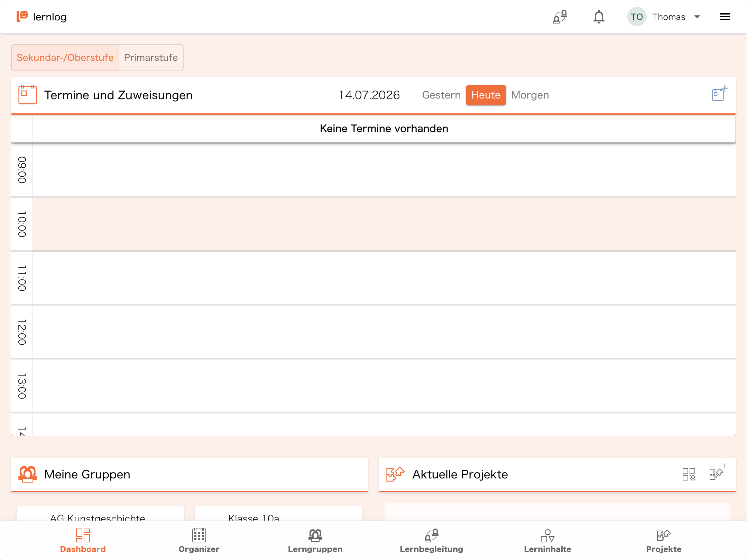Go to Dashboard in bottom navigation
The image size is (747, 560).
83,541
